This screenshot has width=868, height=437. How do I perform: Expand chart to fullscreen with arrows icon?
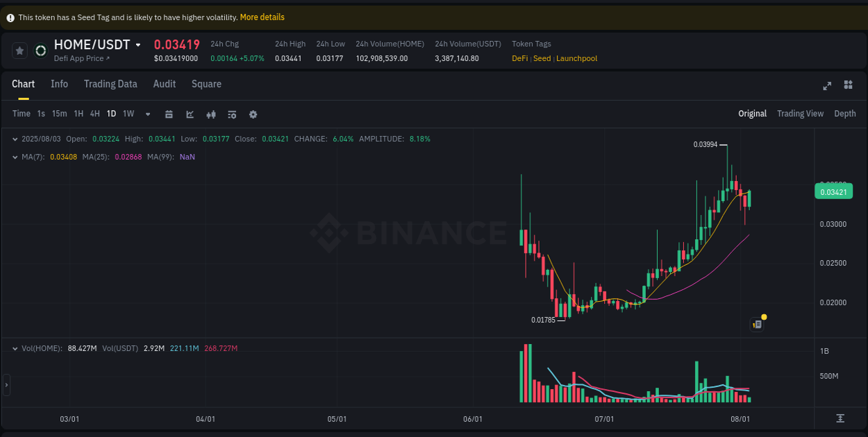point(826,85)
